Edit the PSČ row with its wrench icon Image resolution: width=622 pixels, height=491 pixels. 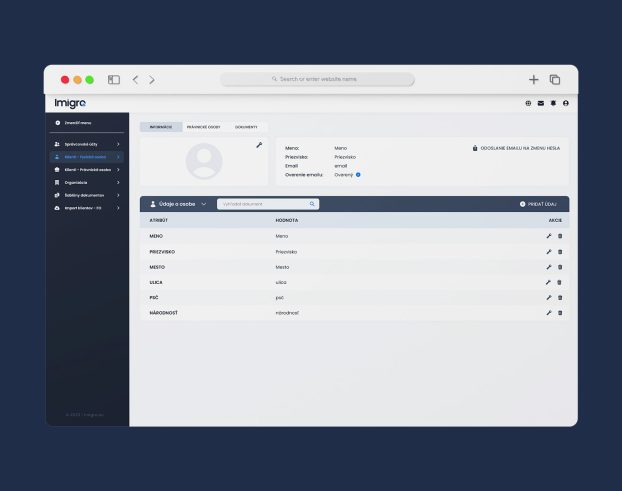(x=549, y=297)
